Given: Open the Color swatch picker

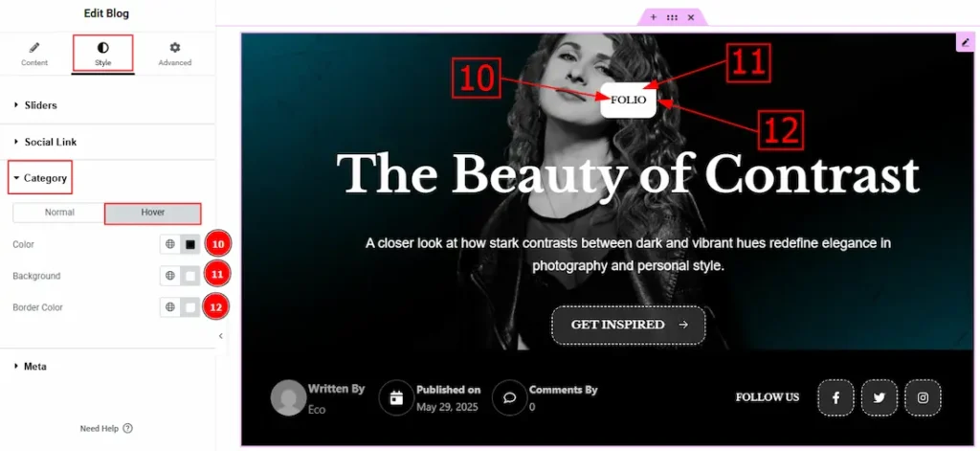Looking at the screenshot, I should pos(190,244).
